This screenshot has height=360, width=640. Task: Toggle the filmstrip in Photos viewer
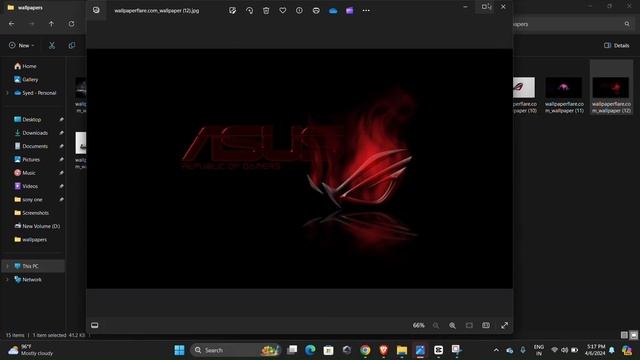(x=95, y=325)
